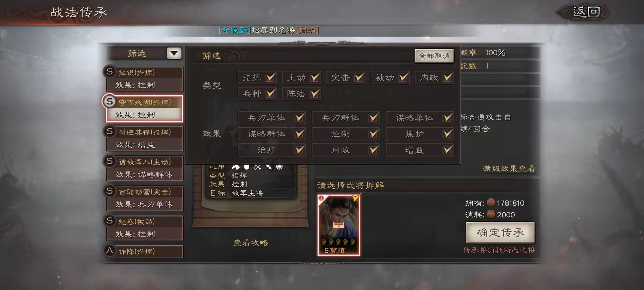The image size is (644, 290).
Task: Click the S badge beside 暂避其锋
Action: [x=109, y=132]
